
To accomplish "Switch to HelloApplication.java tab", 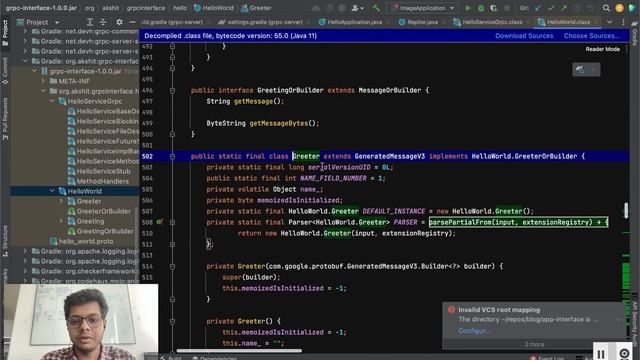I will 350,22.
